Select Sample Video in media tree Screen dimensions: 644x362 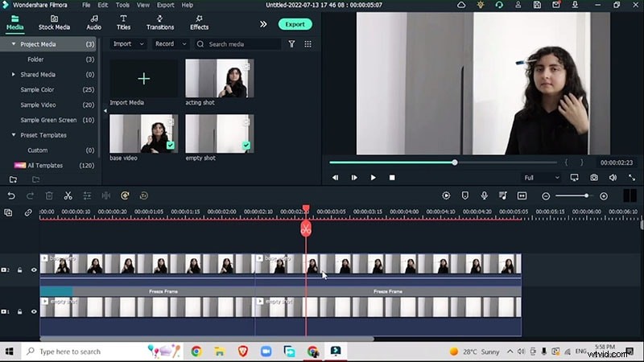tap(38, 105)
